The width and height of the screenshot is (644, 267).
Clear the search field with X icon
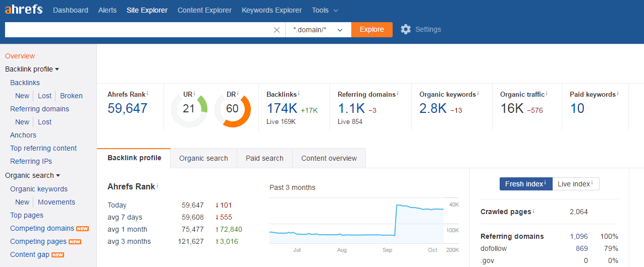pyautogui.click(x=277, y=30)
